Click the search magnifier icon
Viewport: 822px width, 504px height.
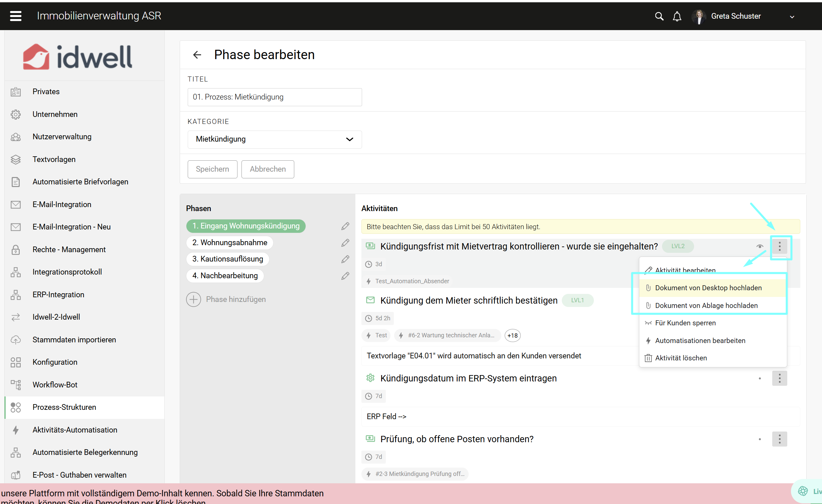click(659, 16)
